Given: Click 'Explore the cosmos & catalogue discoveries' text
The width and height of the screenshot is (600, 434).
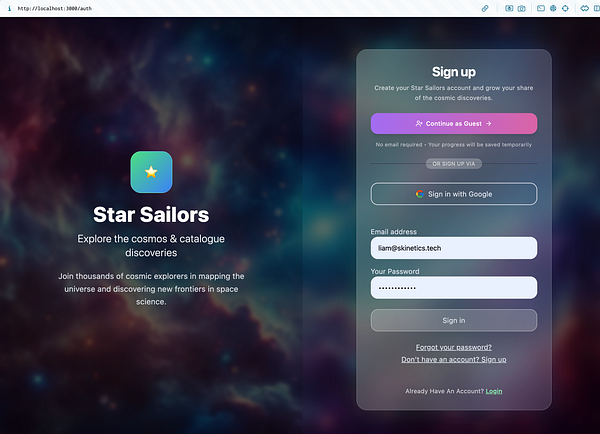Looking at the screenshot, I should pos(151,246).
